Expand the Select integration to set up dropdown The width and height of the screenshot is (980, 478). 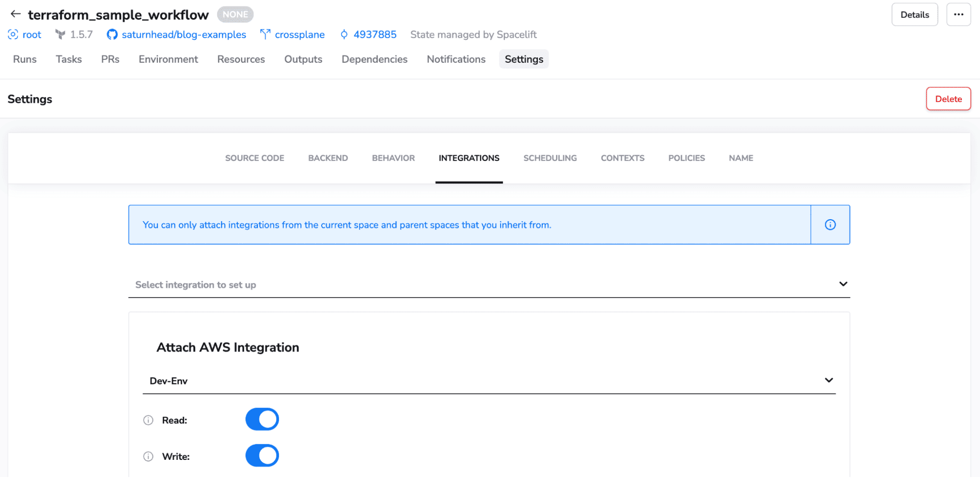[489, 284]
